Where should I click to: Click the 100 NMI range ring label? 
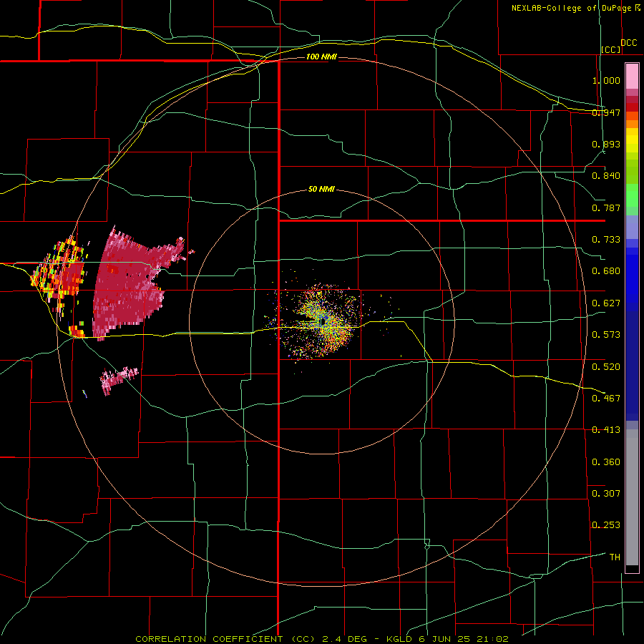321,57
